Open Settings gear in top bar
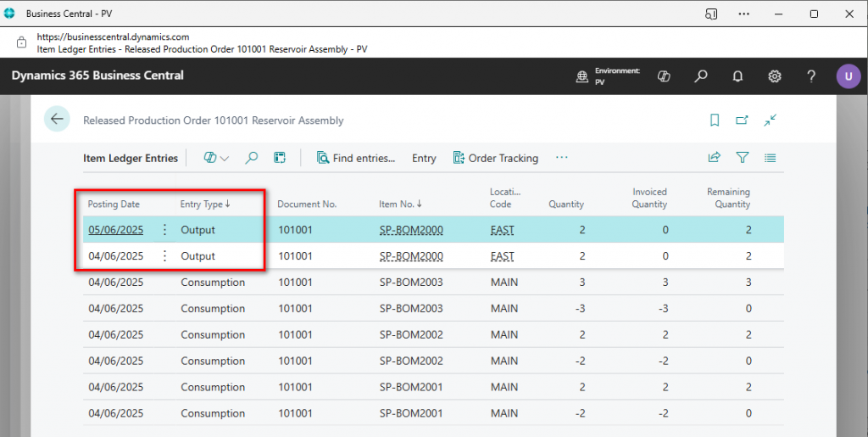The image size is (868, 437). [x=775, y=76]
